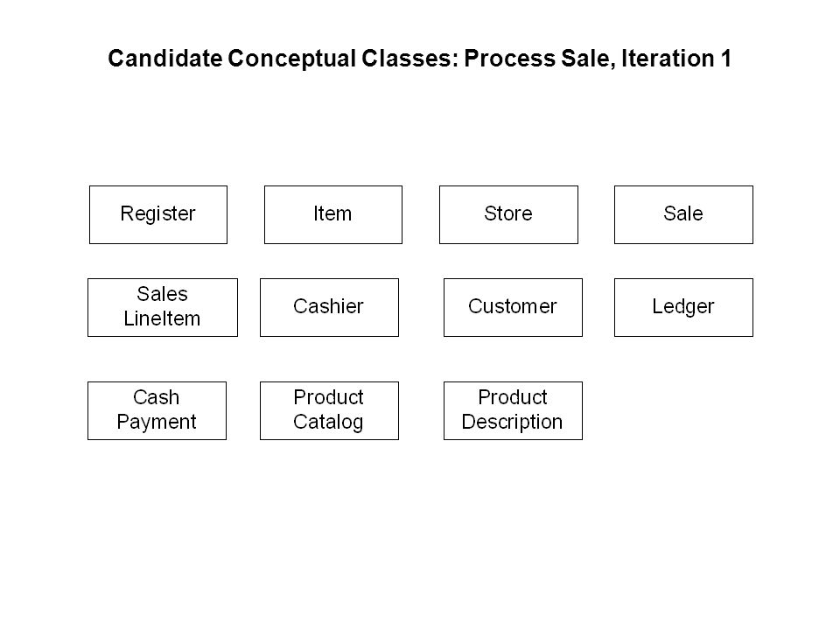
Task: Click the Sales LineItem box
Action: point(163,307)
